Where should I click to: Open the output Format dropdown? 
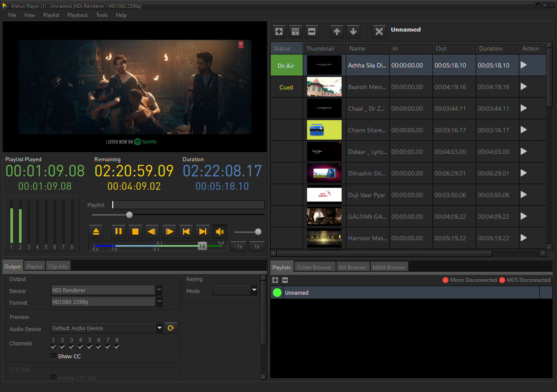159,302
